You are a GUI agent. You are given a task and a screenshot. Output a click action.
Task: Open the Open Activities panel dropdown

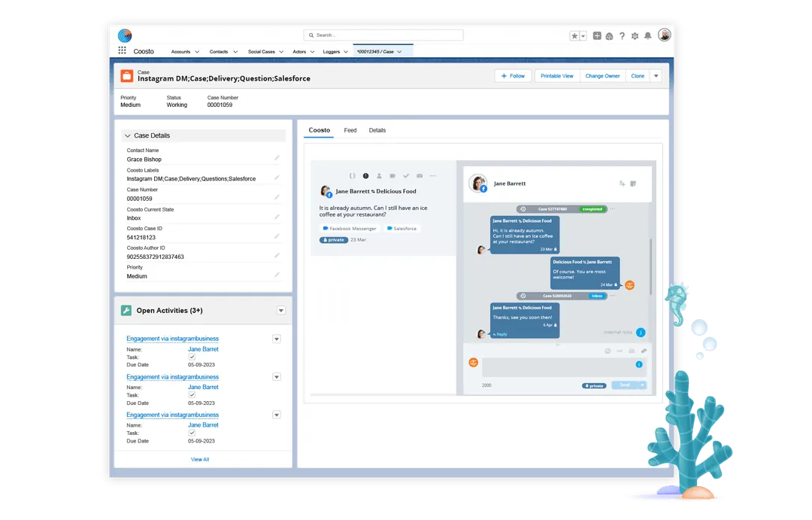coord(280,311)
